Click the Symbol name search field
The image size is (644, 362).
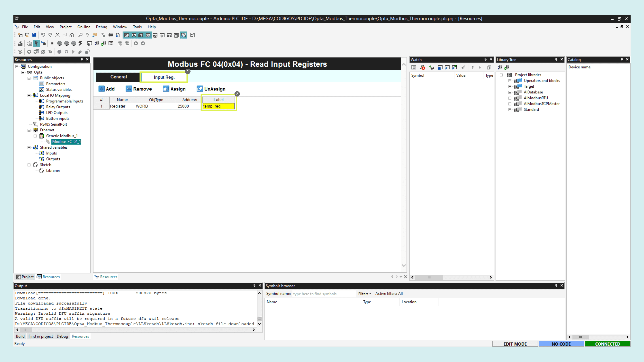[323, 294]
